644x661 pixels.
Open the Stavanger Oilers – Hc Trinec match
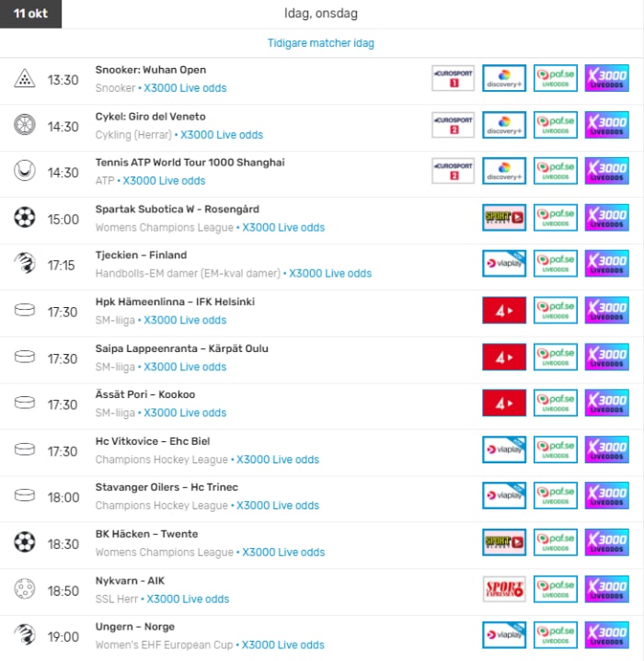pyautogui.click(x=167, y=487)
